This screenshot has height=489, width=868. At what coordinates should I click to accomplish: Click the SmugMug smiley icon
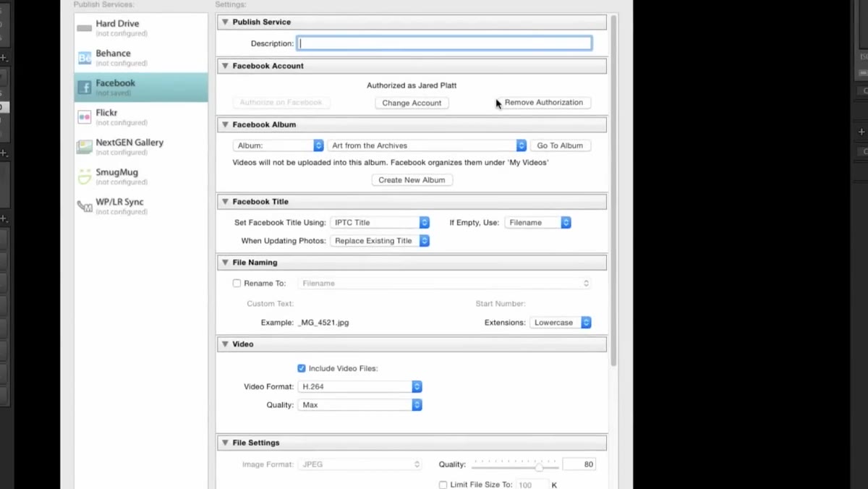[x=85, y=177]
